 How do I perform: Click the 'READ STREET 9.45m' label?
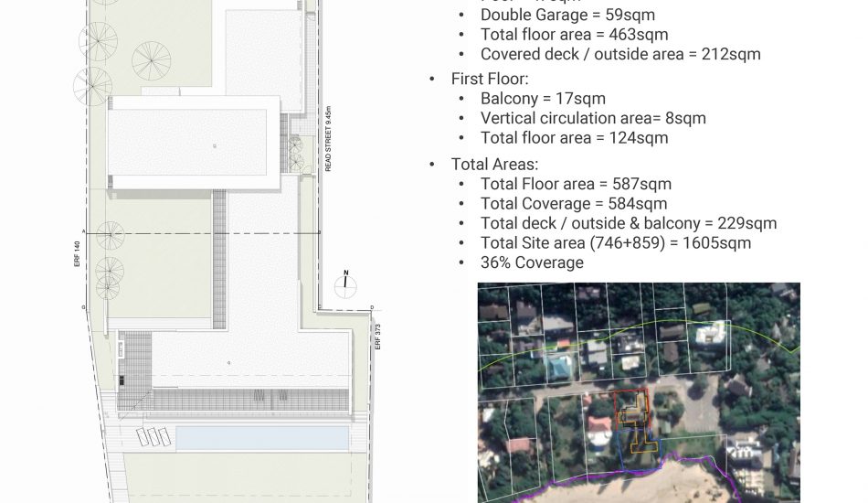328,139
